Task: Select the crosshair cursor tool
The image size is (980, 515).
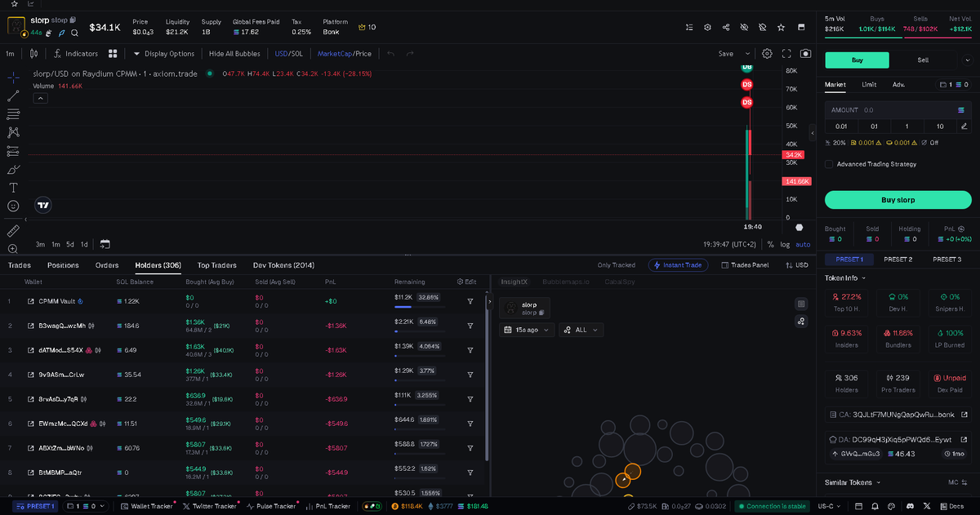Action: coord(13,77)
